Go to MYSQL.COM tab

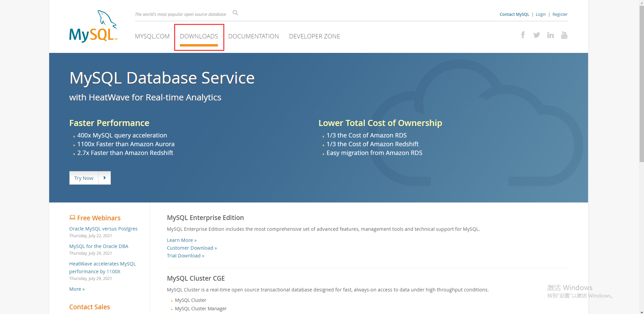(x=152, y=36)
